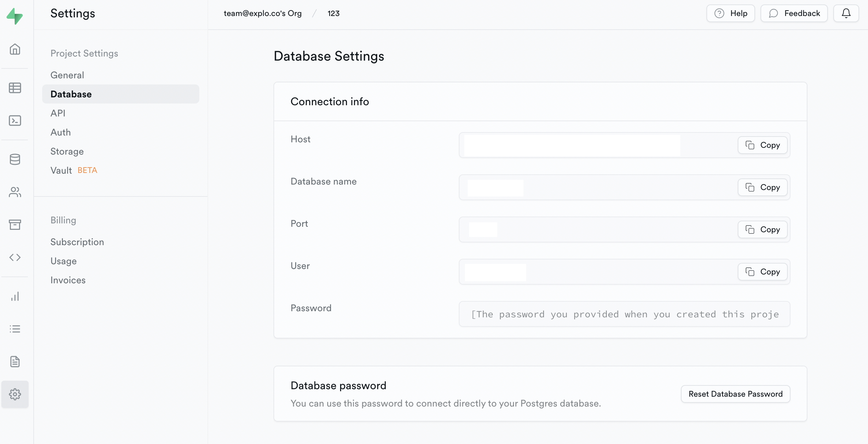Click inside the Password field
868x444 pixels.
[x=624, y=314]
